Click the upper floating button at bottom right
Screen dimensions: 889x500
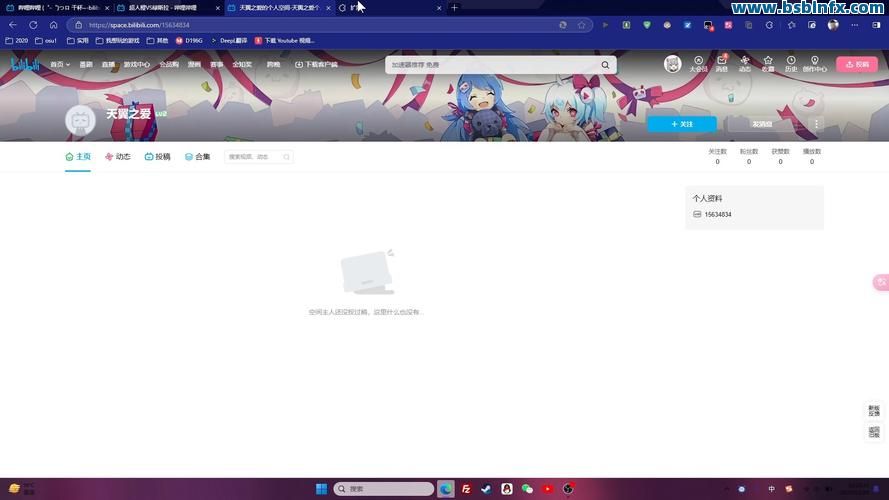pyautogui.click(x=874, y=410)
